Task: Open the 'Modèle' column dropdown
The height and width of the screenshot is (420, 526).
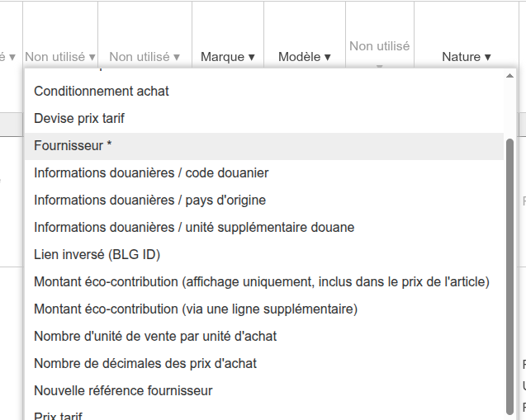Action: 304,57
